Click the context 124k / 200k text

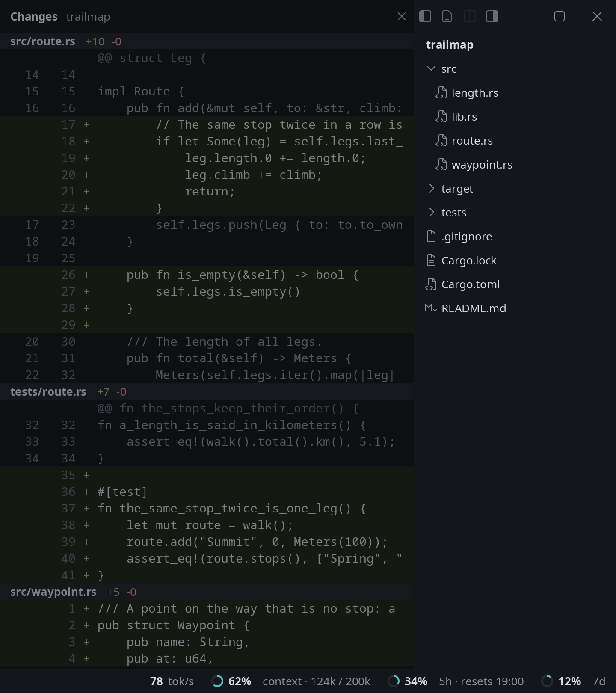click(316, 681)
